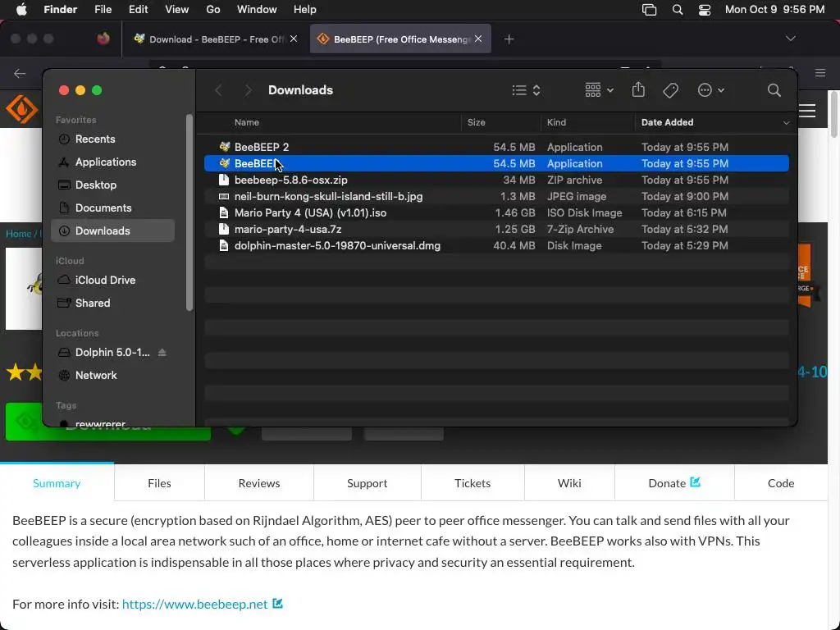Image resolution: width=840 pixels, height=630 pixels.
Task: Click the highlighted BeeBEEP application icon
Action: (x=225, y=163)
